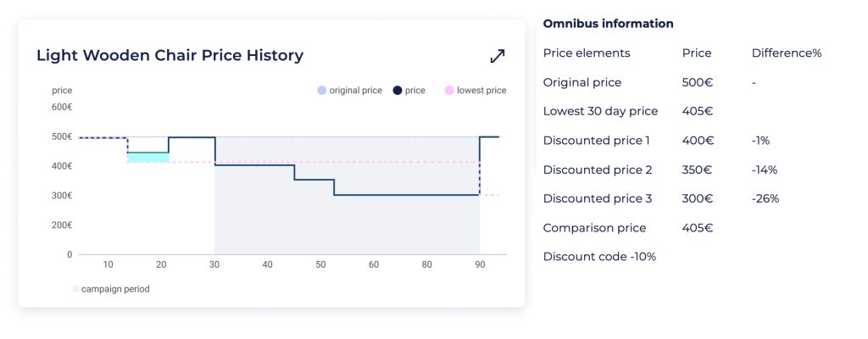Select the Omnibus information heading
Viewport: 868px width, 339px height.
pyautogui.click(x=608, y=24)
